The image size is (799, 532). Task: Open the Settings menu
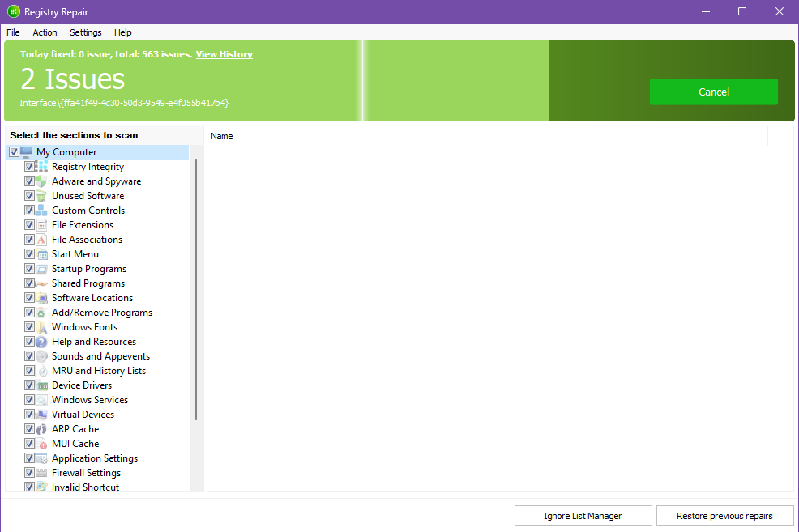(86, 32)
